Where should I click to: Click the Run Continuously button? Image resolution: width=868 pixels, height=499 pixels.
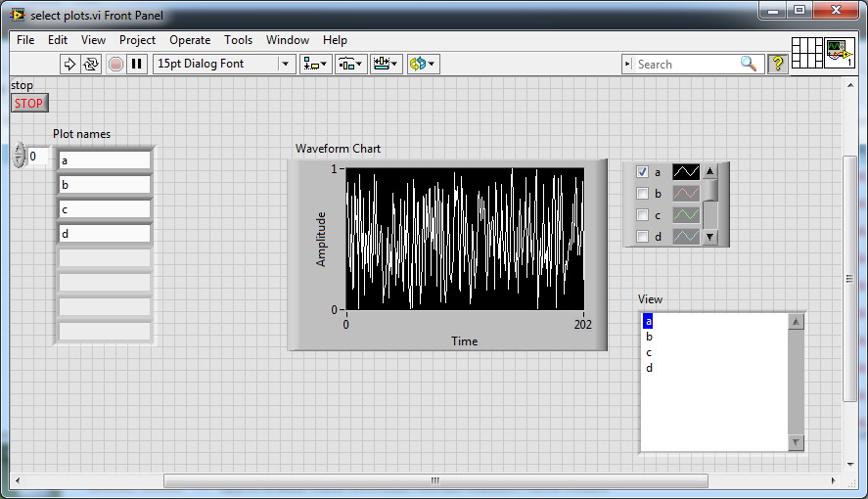pyautogui.click(x=91, y=64)
